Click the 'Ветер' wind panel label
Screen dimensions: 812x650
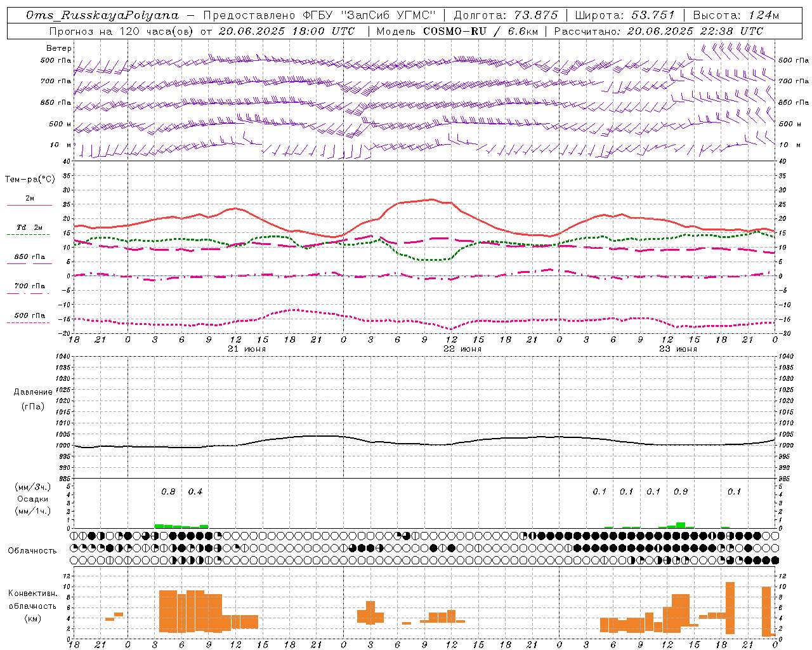coord(59,48)
